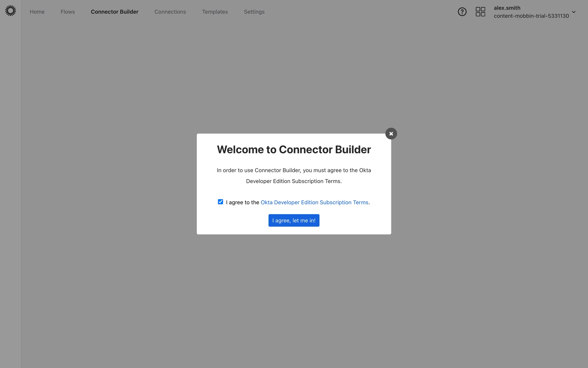Open Okta Developer Edition Subscription Terms link
This screenshot has height=368, width=588.
[314, 202]
